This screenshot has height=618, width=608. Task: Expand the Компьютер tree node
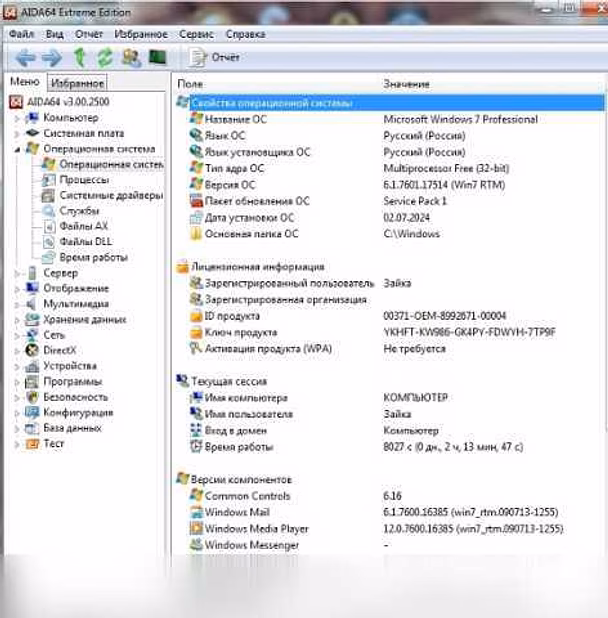pos(17,118)
